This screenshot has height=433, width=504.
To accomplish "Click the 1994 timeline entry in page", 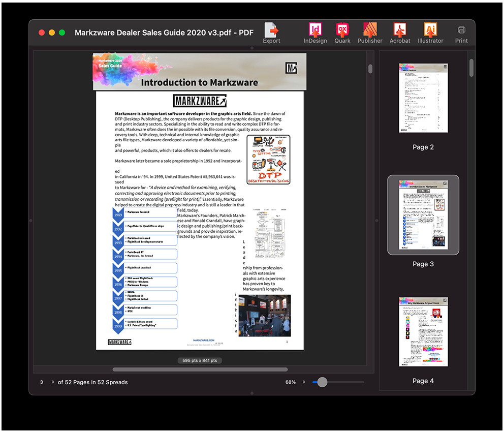I will pos(145,255).
